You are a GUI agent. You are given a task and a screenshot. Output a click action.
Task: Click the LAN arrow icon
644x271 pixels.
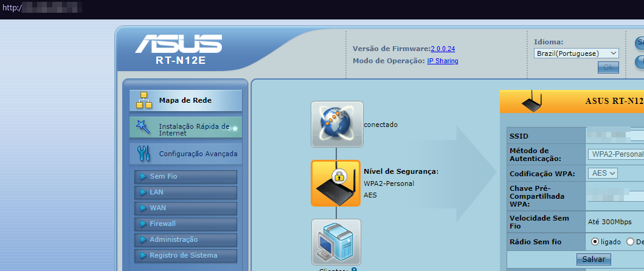click(144, 192)
